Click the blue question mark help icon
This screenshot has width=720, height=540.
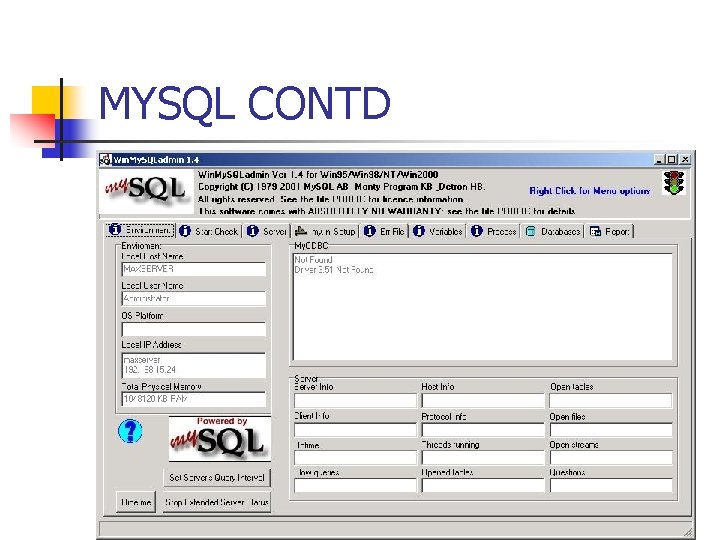click(130, 431)
